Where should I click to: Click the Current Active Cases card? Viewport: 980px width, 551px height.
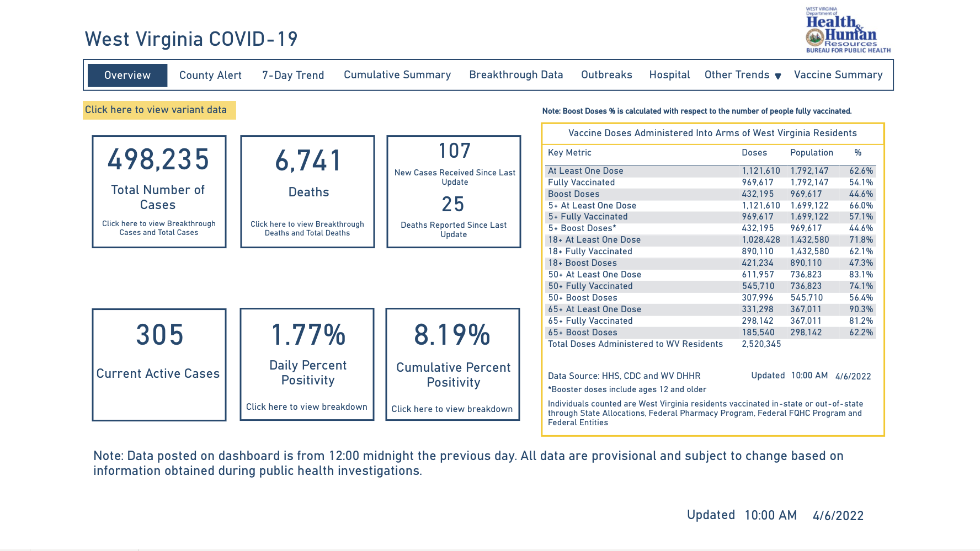tap(159, 365)
